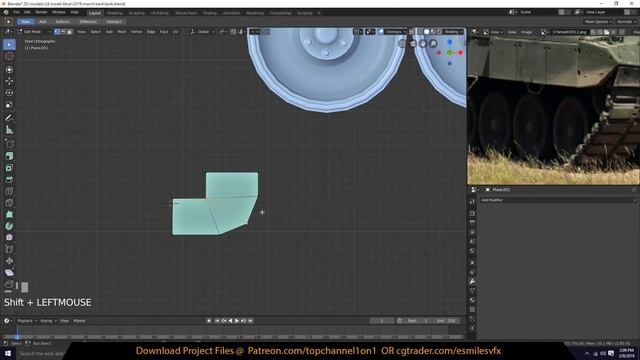Open the File menu
The width and height of the screenshot is (640, 360).
click(x=16, y=12)
